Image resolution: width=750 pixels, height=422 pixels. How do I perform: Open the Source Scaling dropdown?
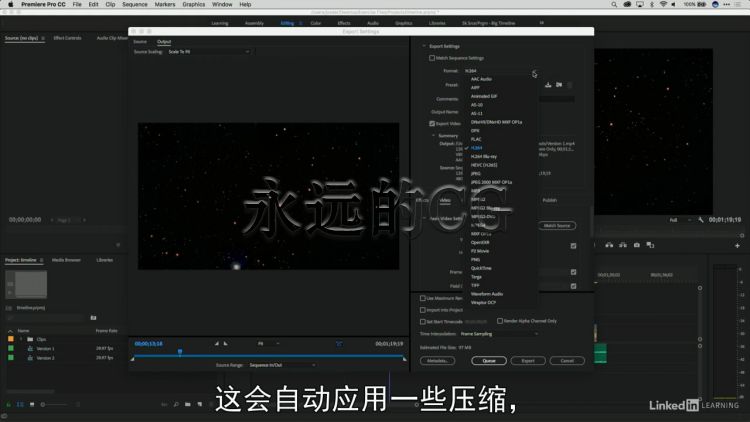(209, 52)
